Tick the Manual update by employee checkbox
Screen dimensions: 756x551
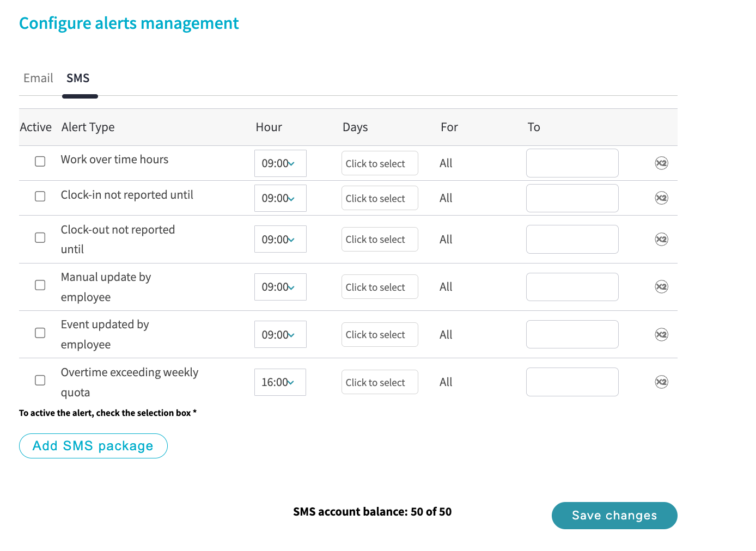pyautogui.click(x=40, y=285)
